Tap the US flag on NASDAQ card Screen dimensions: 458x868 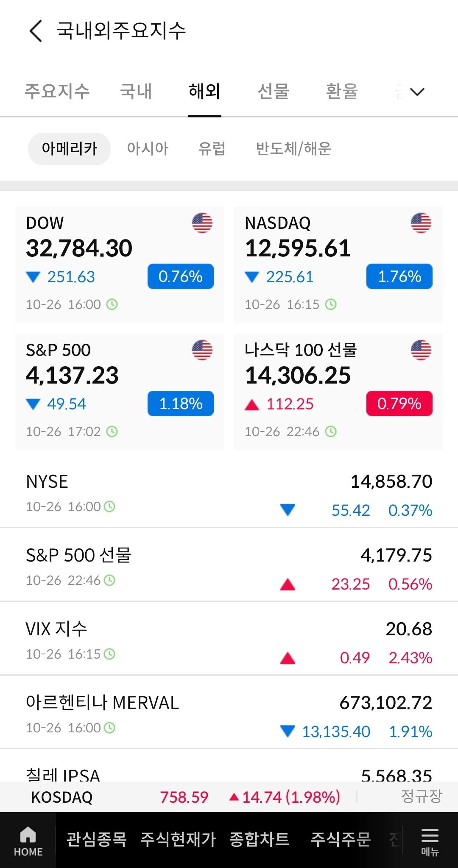pyautogui.click(x=421, y=223)
